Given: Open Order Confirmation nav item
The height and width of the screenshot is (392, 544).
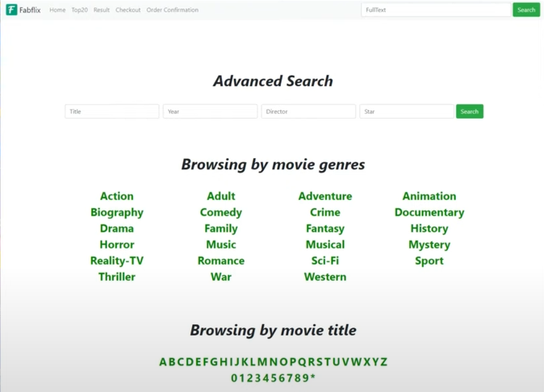Looking at the screenshot, I should (x=173, y=10).
